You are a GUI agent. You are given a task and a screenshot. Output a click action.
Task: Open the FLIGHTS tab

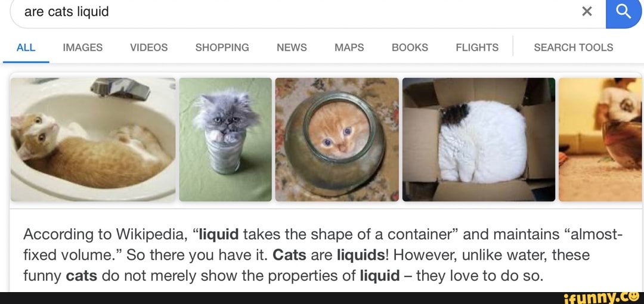click(x=477, y=48)
